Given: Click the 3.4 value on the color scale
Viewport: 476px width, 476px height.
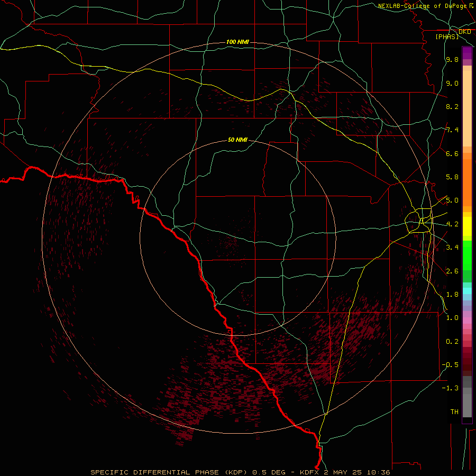Looking at the screenshot, I should pyautogui.click(x=452, y=248).
